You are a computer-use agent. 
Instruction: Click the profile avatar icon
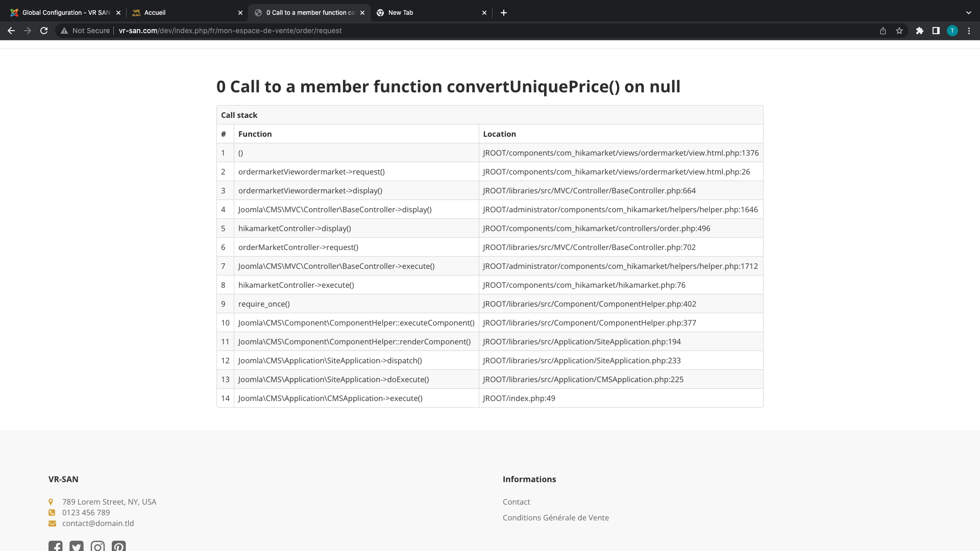point(952,31)
